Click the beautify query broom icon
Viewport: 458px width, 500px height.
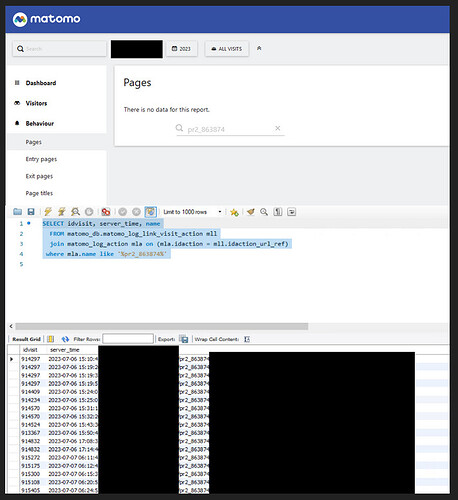pyautogui.click(x=251, y=212)
